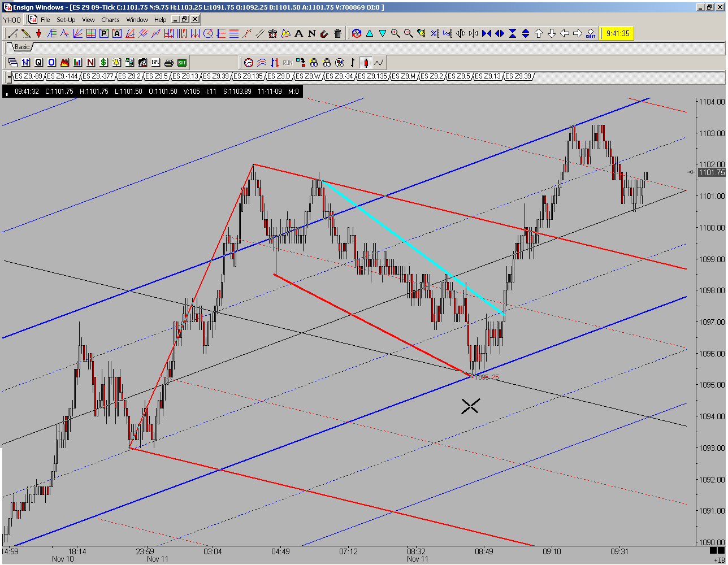The image size is (728, 565).
Task: Switch to bar chart style
Action: tap(353, 62)
